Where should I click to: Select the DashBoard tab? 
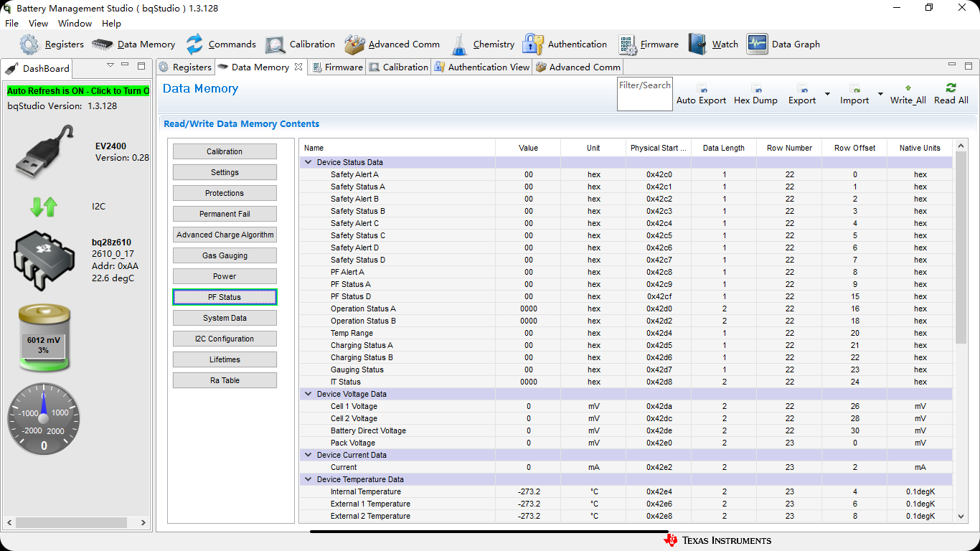pyautogui.click(x=38, y=69)
